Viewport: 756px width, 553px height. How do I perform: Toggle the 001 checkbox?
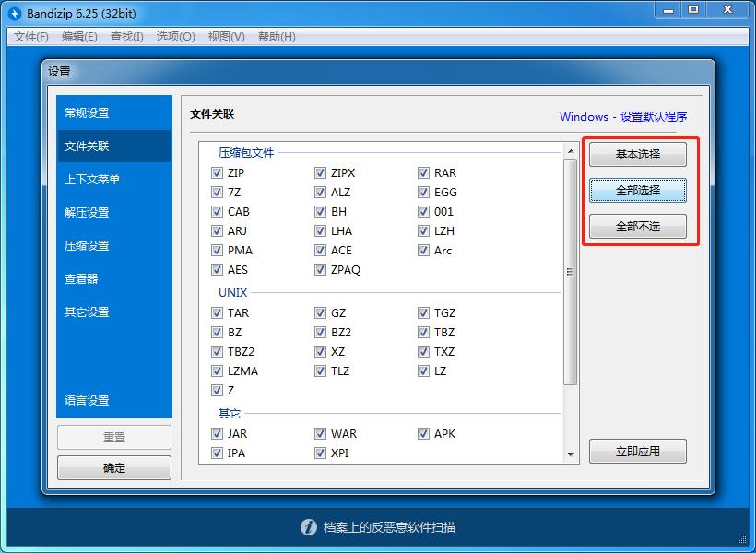pos(423,211)
